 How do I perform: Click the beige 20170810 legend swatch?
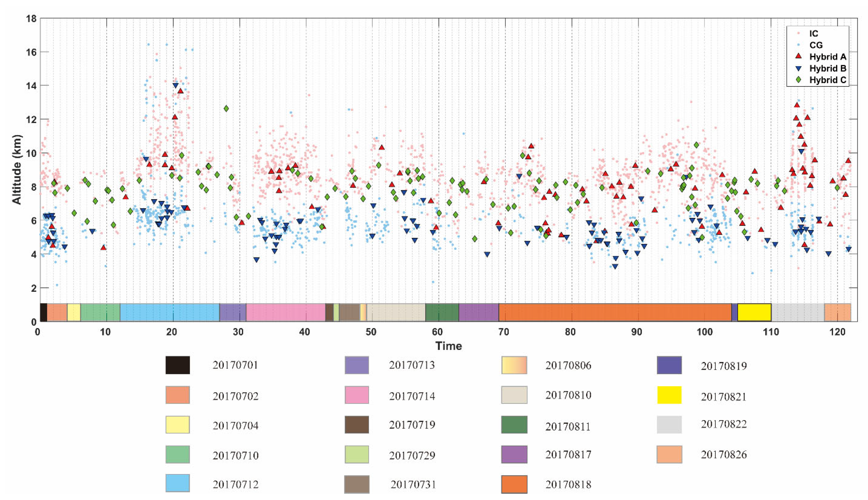tap(514, 395)
